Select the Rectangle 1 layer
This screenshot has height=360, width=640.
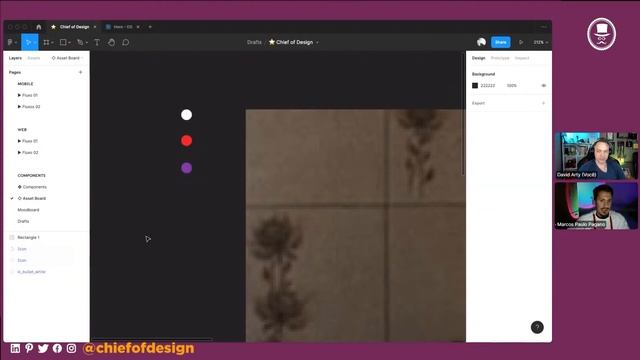(28, 237)
